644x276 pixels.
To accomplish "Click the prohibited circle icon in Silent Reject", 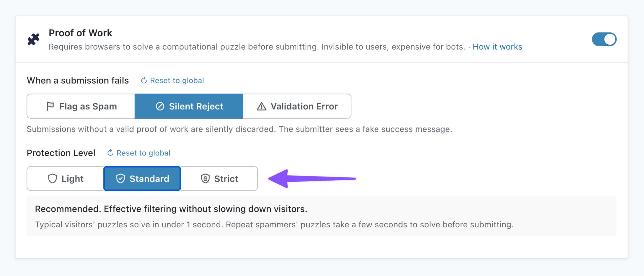I will [160, 106].
